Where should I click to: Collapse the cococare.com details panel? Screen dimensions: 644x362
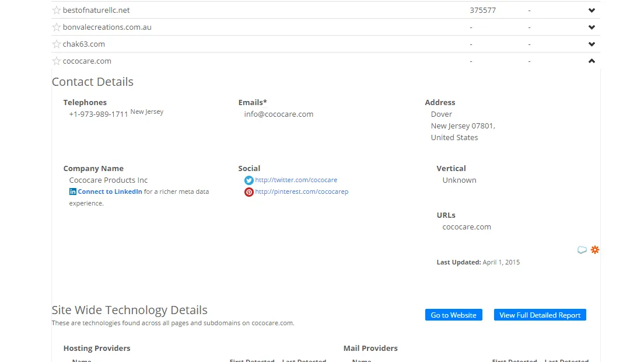pyautogui.click(x=591, y=61)
